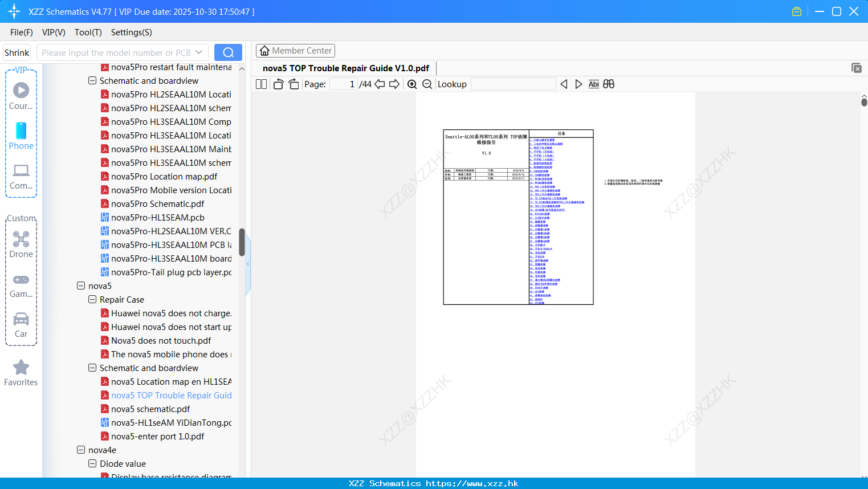The height and width of the screenshot is (489, 868).
Task: Open nova5Pro Location map.pdf
Action: [159, 176]
